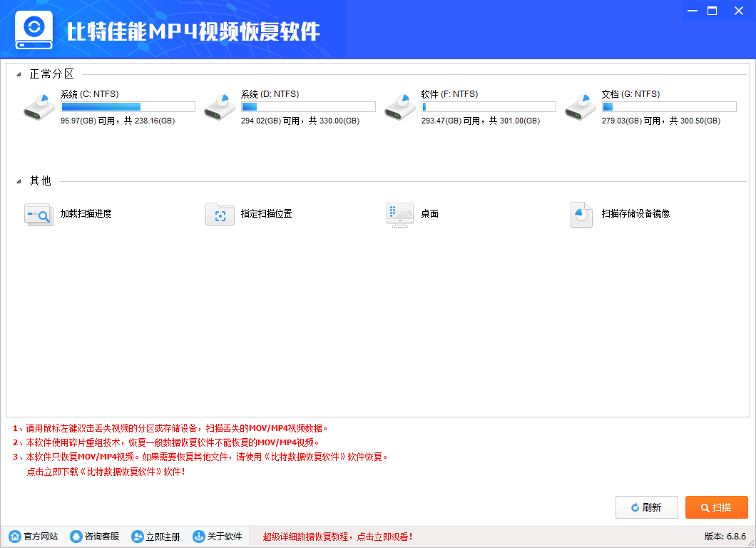
Task: Select the D: NTFS drive icon
Action: pyautogui.click(x=220, y=107)
